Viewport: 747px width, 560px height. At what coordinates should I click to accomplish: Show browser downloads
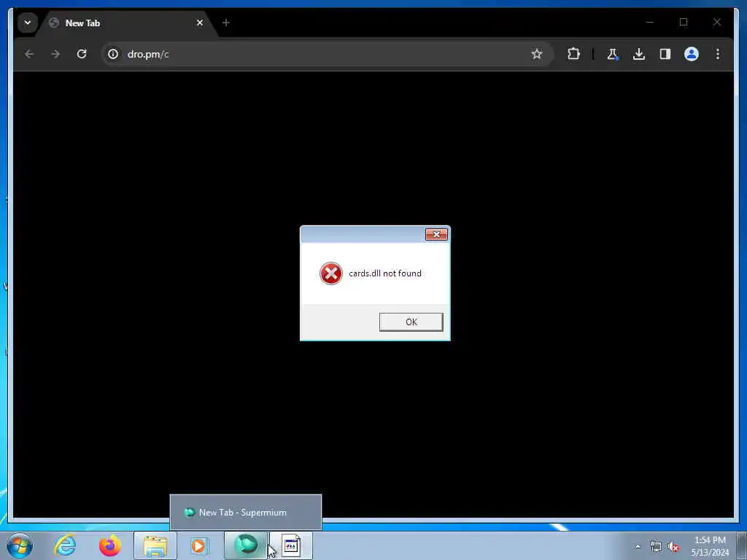639,54
